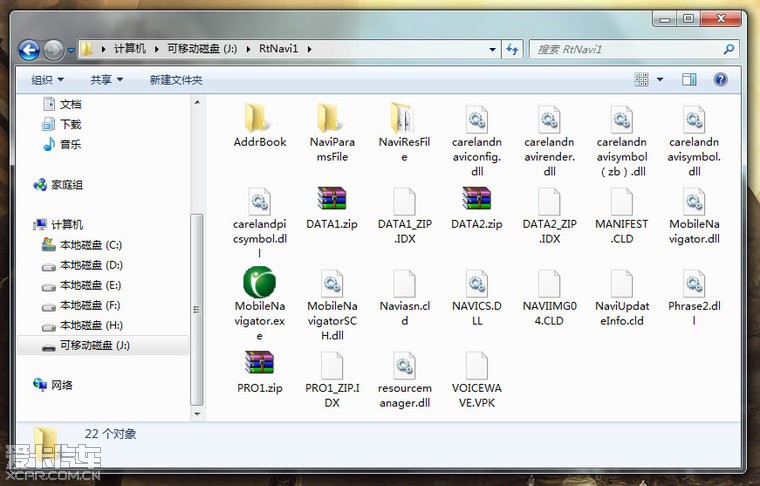Click 可移动磁盘 (J:) in the breadcrumb
Viewport: 760px width, 486px height.
[x=202, y=49]
